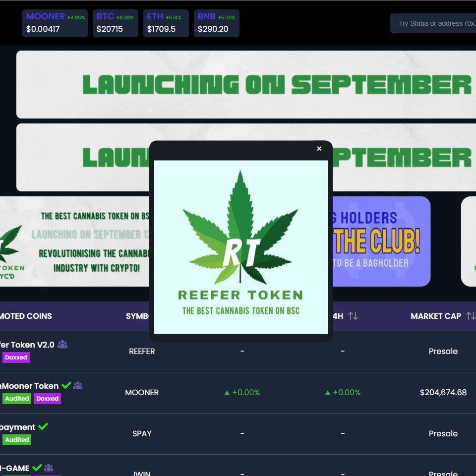Sort the table by Market Cap
The image size is (476, 476).
pyautogui.click(x=471, y=316)
